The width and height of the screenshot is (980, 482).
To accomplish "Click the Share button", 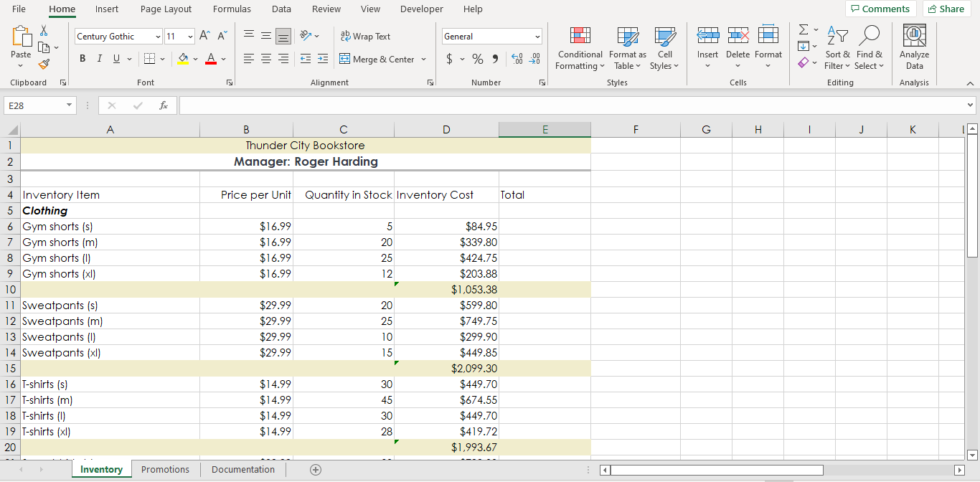I will click(x=946, y=9).
